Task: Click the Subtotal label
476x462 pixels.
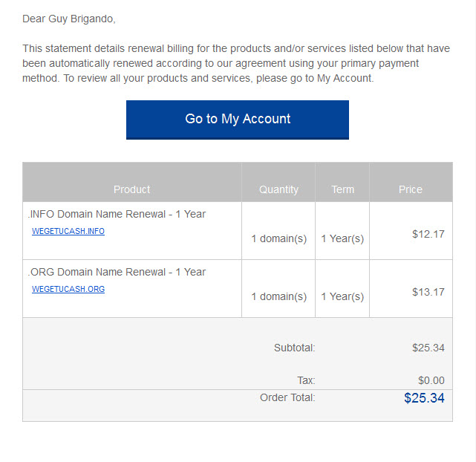Action: tap(295, 348)
